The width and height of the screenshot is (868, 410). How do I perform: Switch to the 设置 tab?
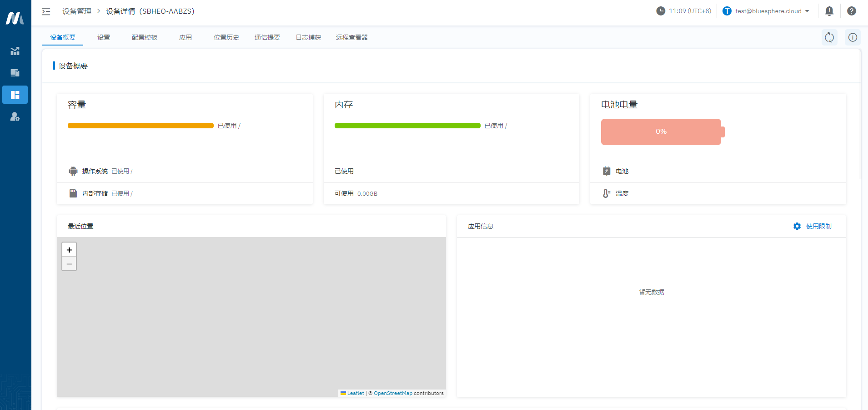pyautogui.click(x=104, y=37)
